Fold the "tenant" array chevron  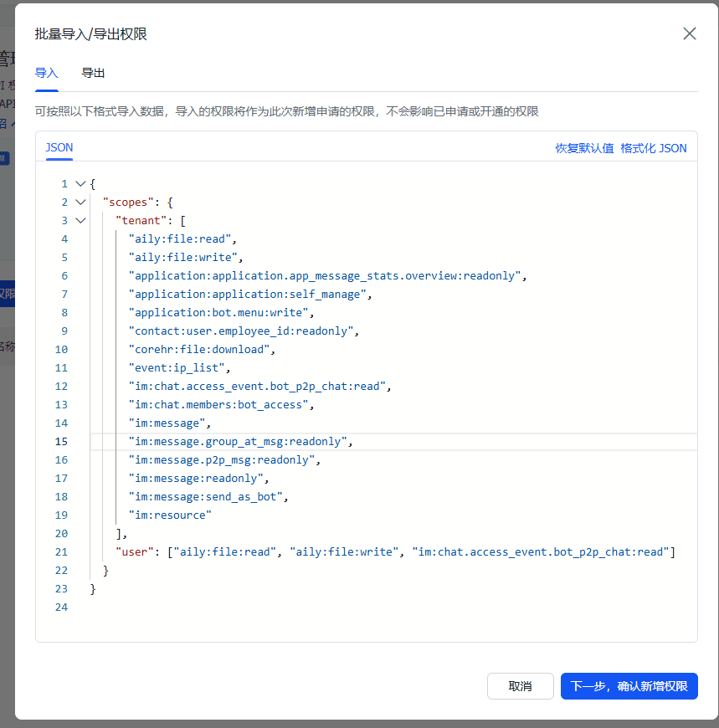[80, 221]
